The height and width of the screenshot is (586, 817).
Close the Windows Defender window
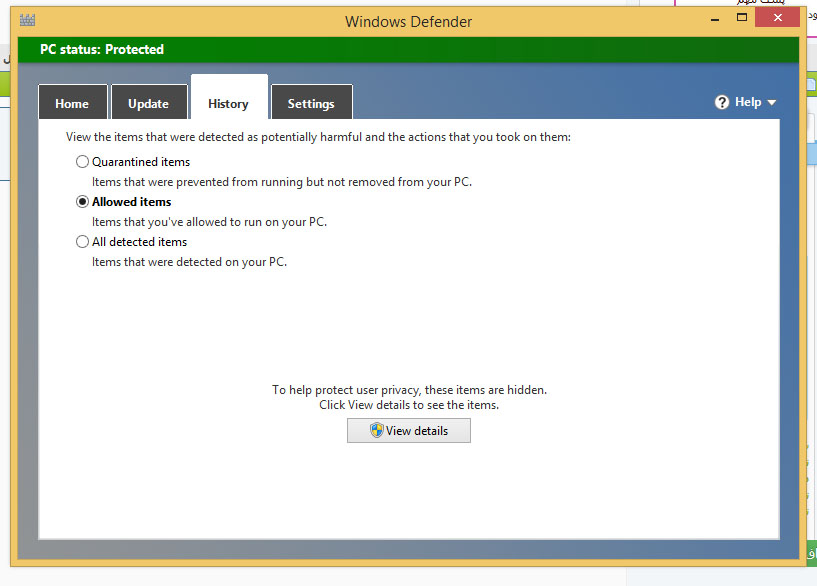coord(777,18)
